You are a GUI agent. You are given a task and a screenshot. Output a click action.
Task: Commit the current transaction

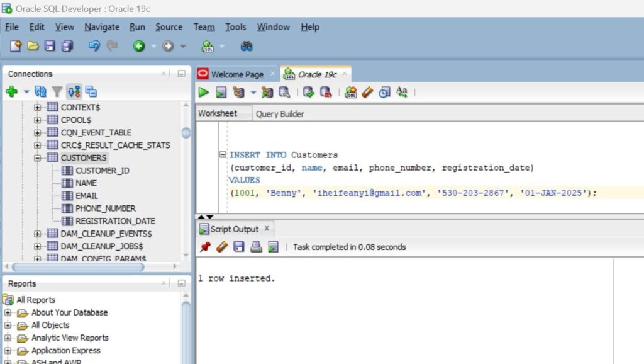pyautogui.click(x=308, y=92)
